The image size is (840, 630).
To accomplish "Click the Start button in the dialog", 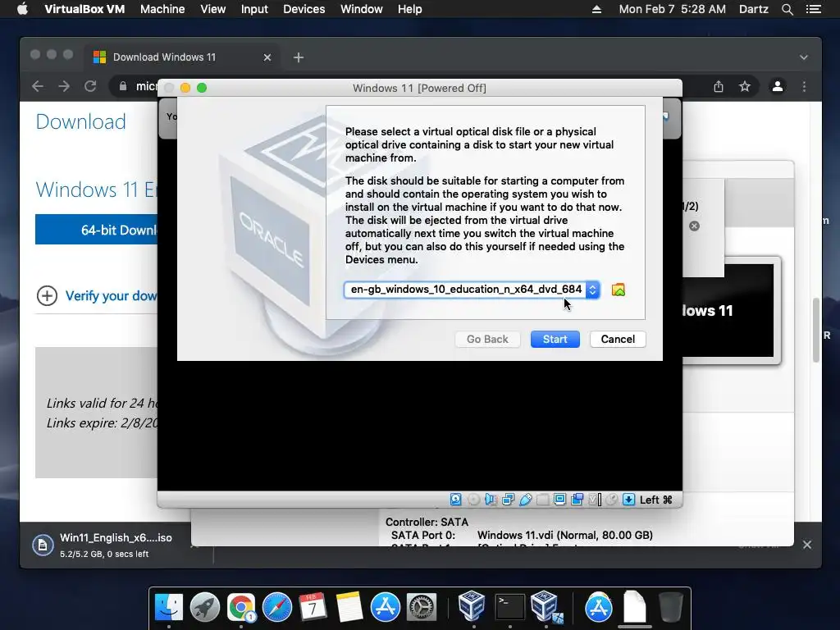I will click(555, 339).
